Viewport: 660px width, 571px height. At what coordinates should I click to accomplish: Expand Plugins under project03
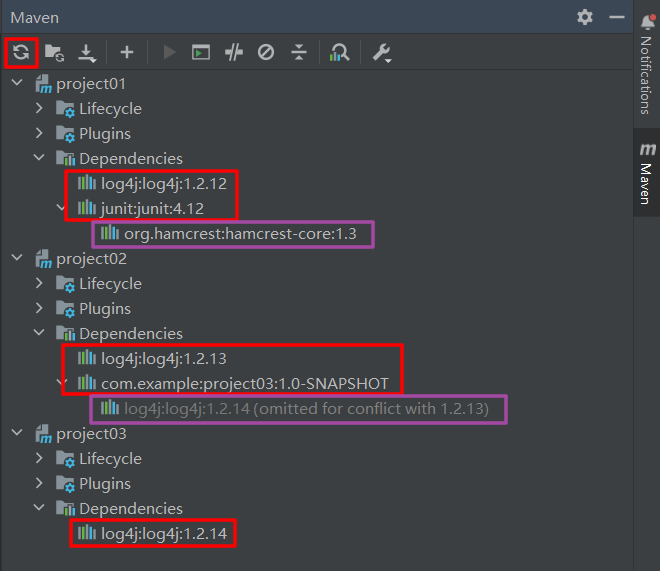39,483
